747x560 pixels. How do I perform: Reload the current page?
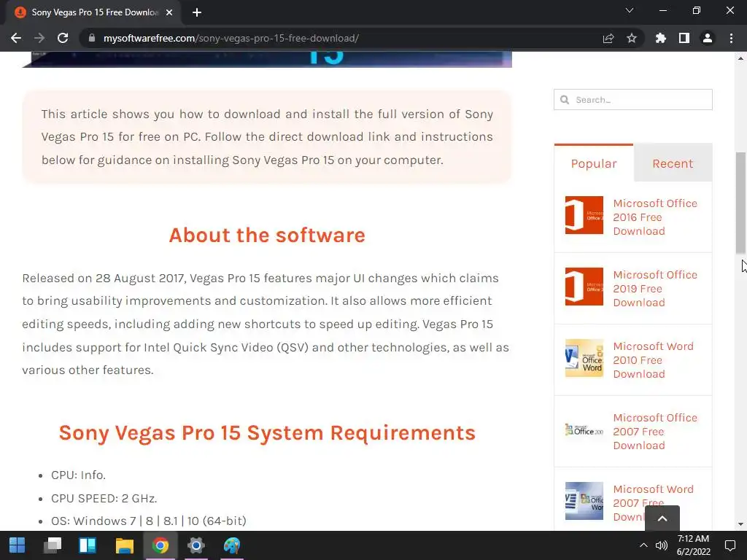[63, 38]
